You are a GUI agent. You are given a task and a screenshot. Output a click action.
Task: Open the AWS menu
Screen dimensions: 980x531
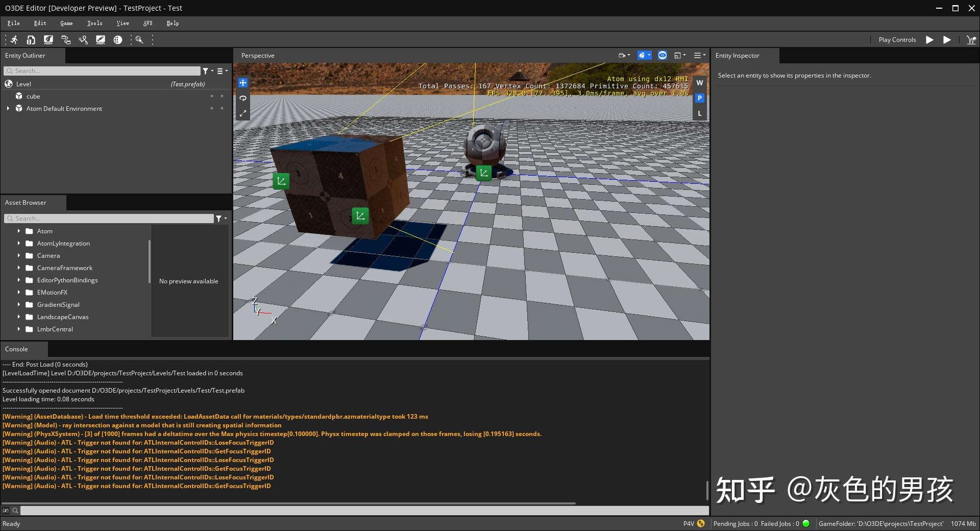point(148,23)
